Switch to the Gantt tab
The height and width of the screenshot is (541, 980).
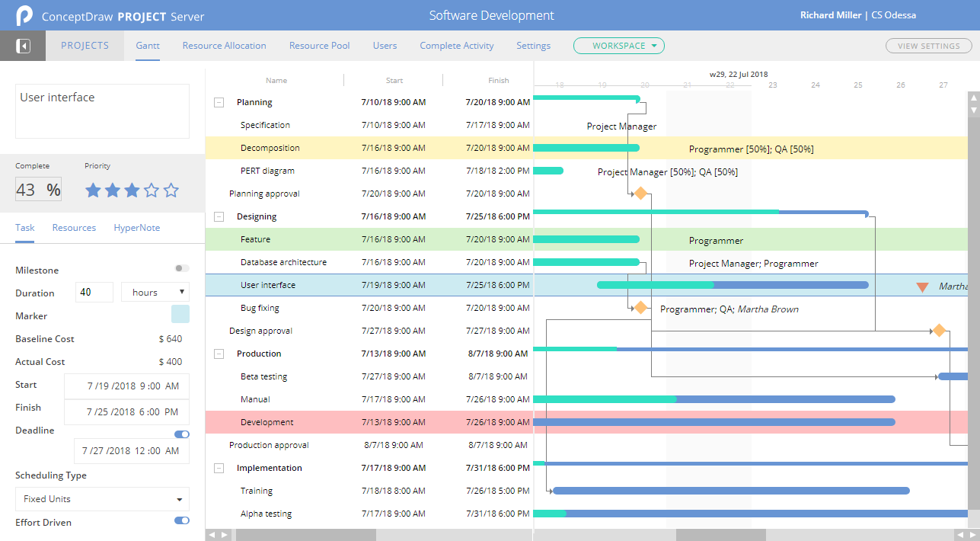[x=148, y=46]
